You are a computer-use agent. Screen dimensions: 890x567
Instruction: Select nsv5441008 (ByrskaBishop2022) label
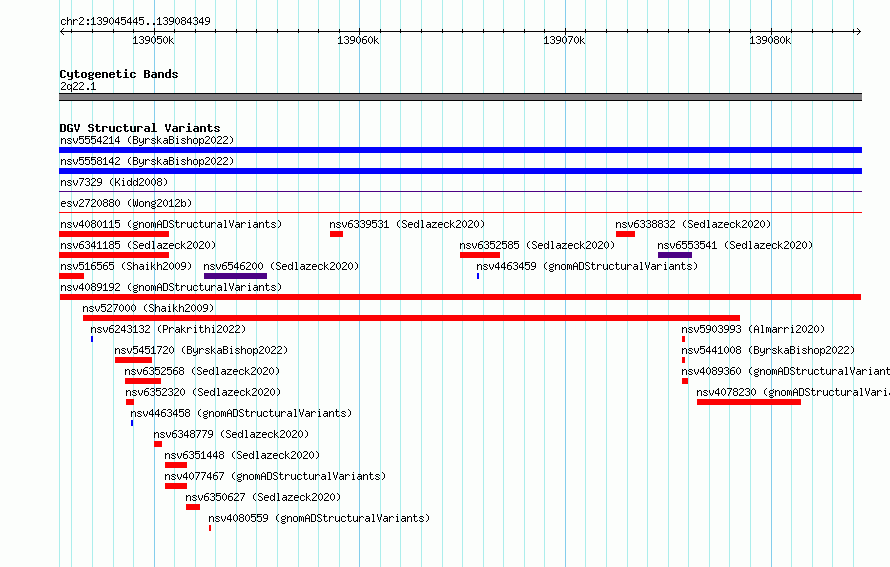click(x=768, y=350)
